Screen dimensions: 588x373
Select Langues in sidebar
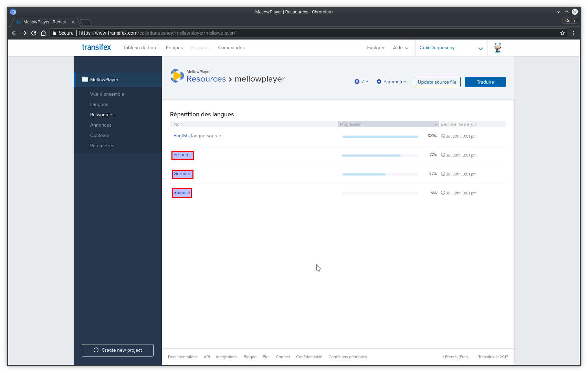[99, 104]
